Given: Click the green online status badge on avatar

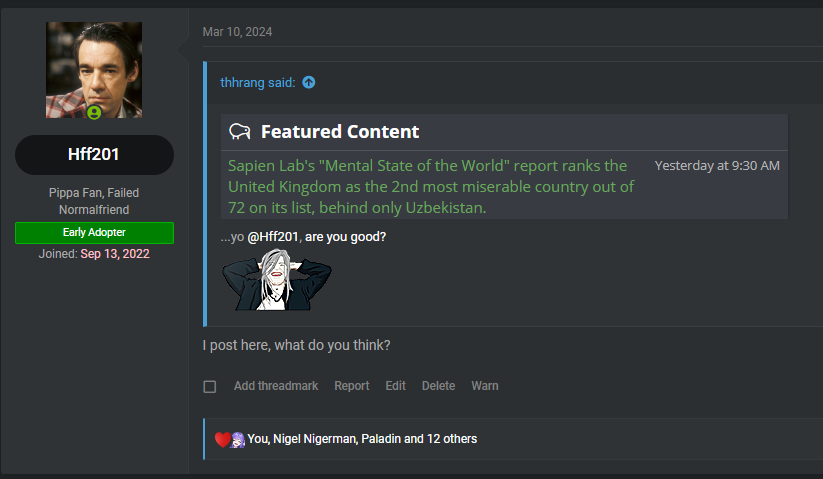Looking at the screenshot, I should [x=94, y=113].
